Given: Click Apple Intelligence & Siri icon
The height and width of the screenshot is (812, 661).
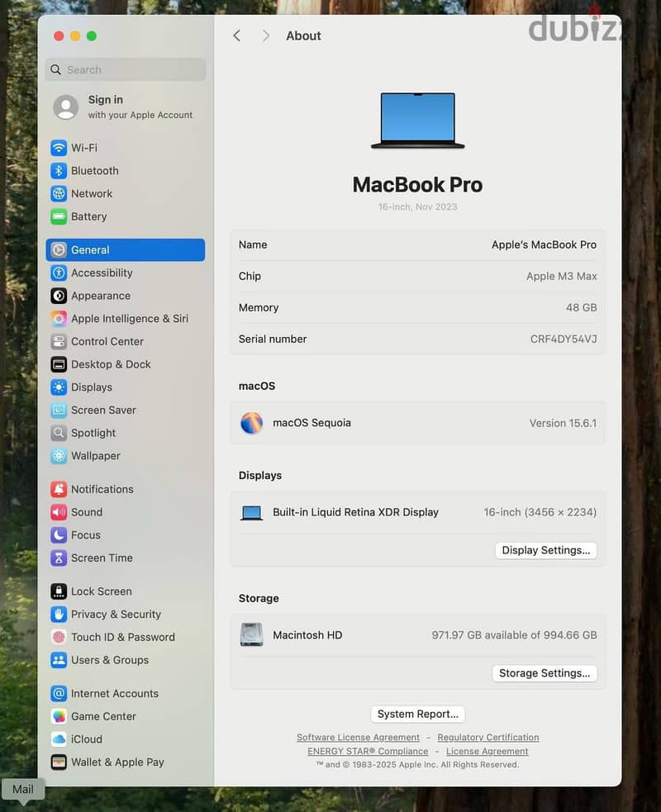Looking at the screenshot, I should tap(59, 318).
